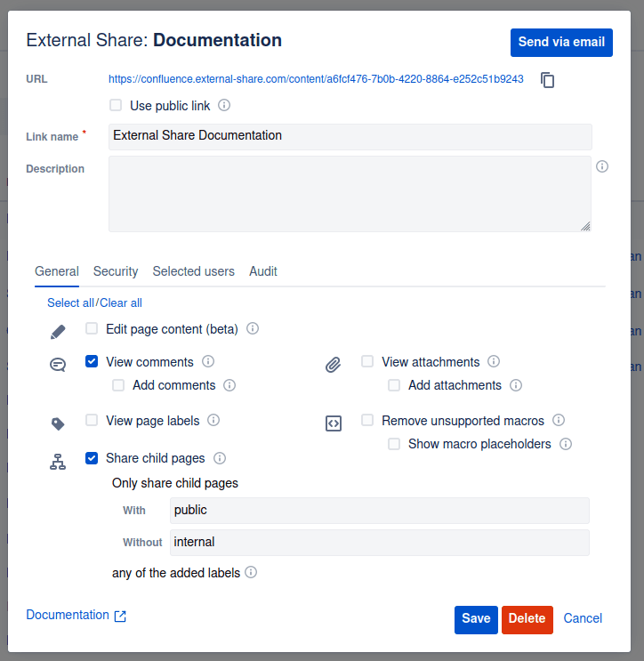Image resolution: width=644 pixels, height=661 pixels.
Task: Click info icon next to Share child pages
Action: 220,458
